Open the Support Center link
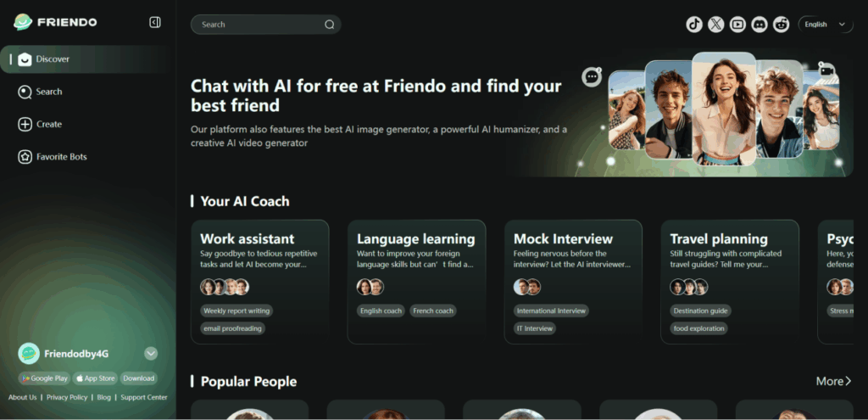This screenshot has width=868, height=420. (x=143, y=397)
